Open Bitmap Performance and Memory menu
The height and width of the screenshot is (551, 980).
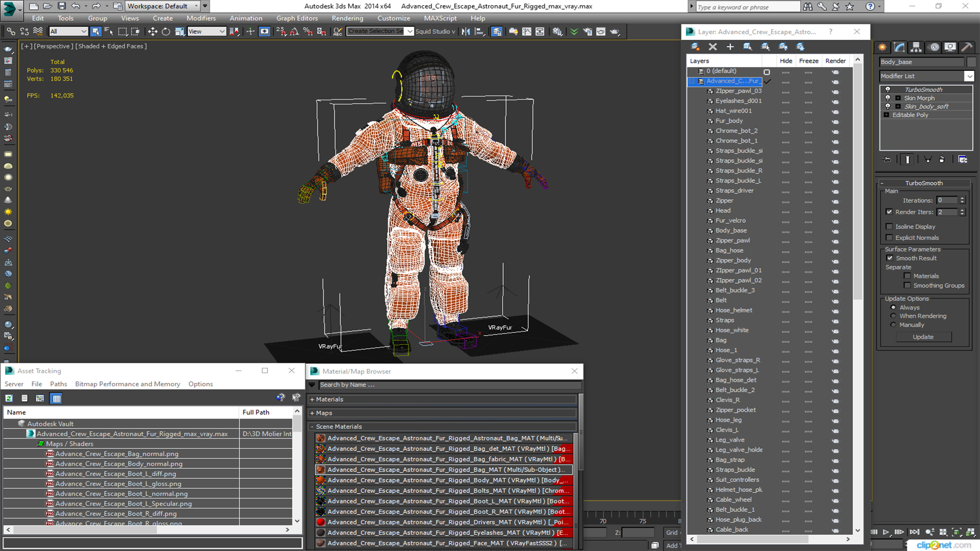coord(128,384)
